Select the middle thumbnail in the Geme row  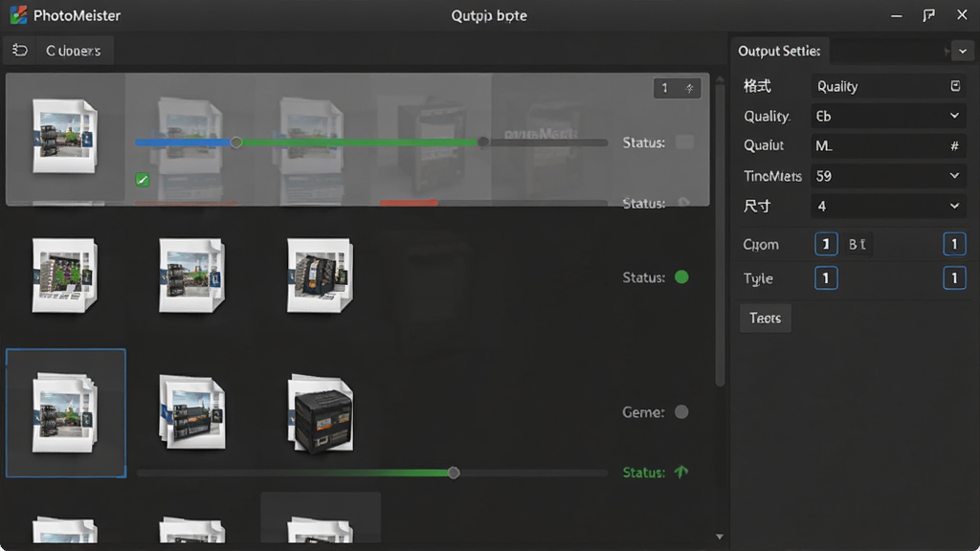(x=192, y=411)
